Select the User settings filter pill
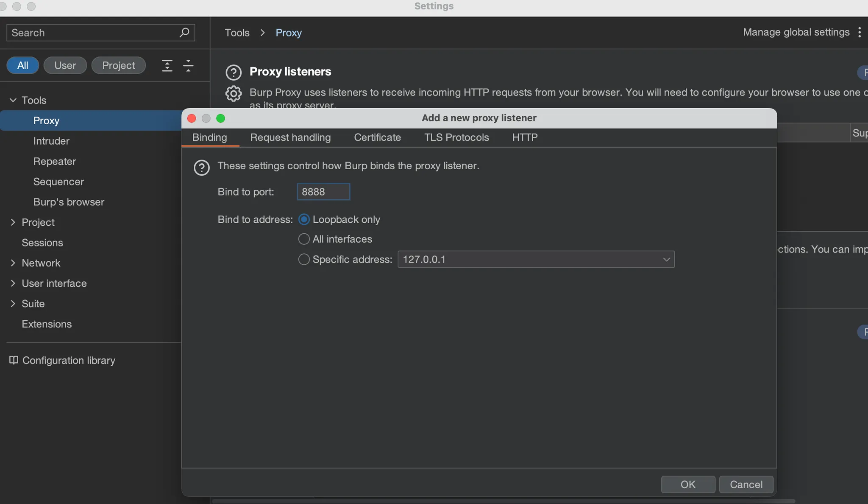 click(65, 65)
